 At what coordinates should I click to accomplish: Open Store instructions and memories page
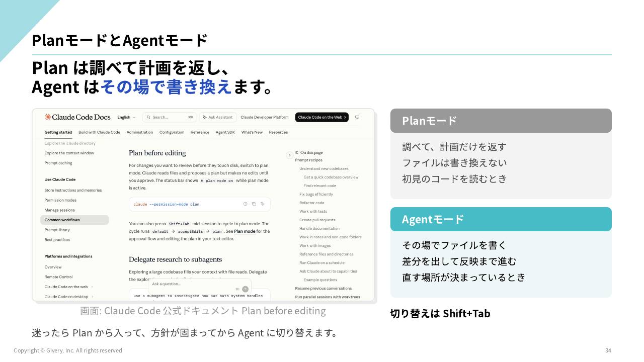point(73,190)
